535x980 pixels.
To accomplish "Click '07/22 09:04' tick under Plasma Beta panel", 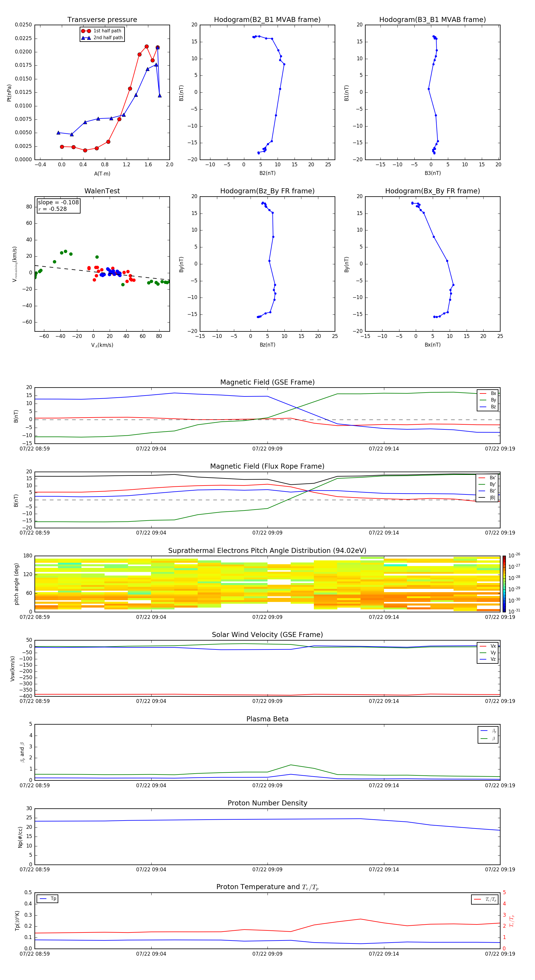I will coord(151,785).
